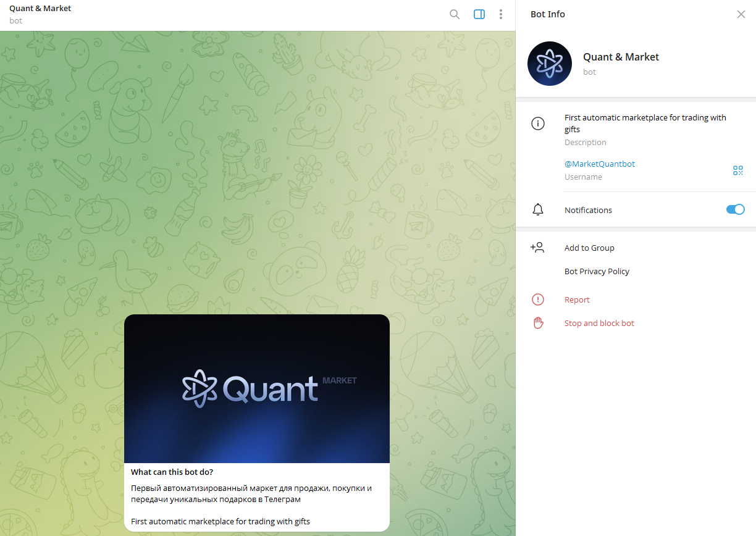Show QR code for the username
This screenshot has width=756, height=536.
(738, 170)
